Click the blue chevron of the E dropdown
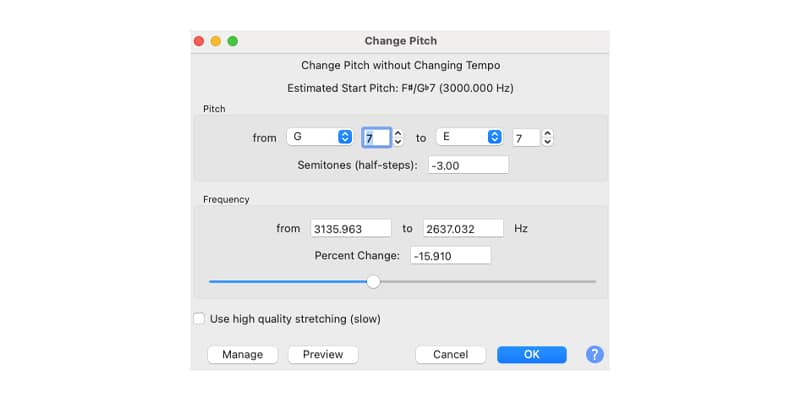 (494, 137)
